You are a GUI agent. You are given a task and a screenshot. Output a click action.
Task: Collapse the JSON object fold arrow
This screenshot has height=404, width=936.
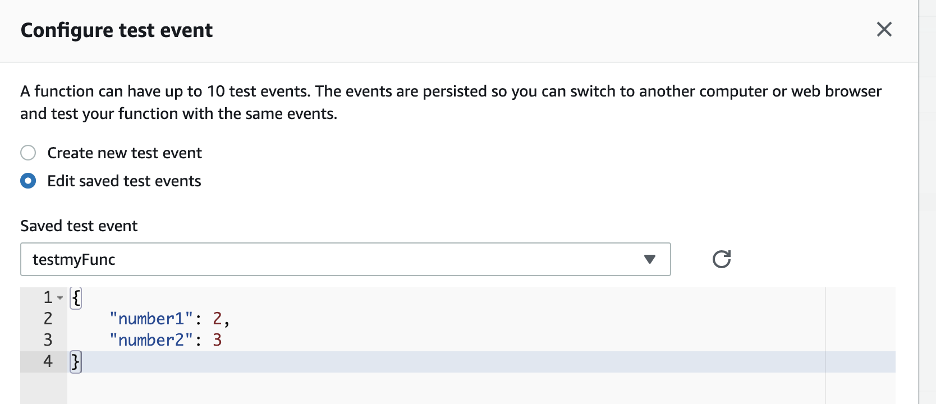pos(60,298)
